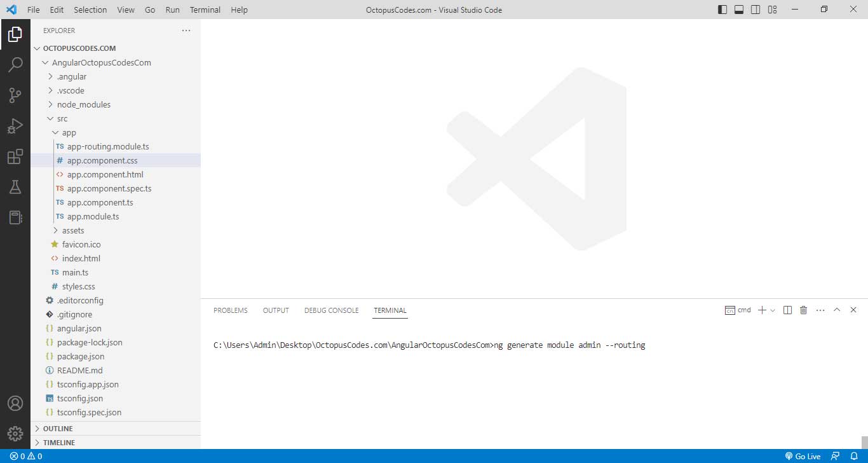868x463 pixels.
Task: Toggle panel visibility layout button
Action: pyautogui.click(x=739, y=10)
